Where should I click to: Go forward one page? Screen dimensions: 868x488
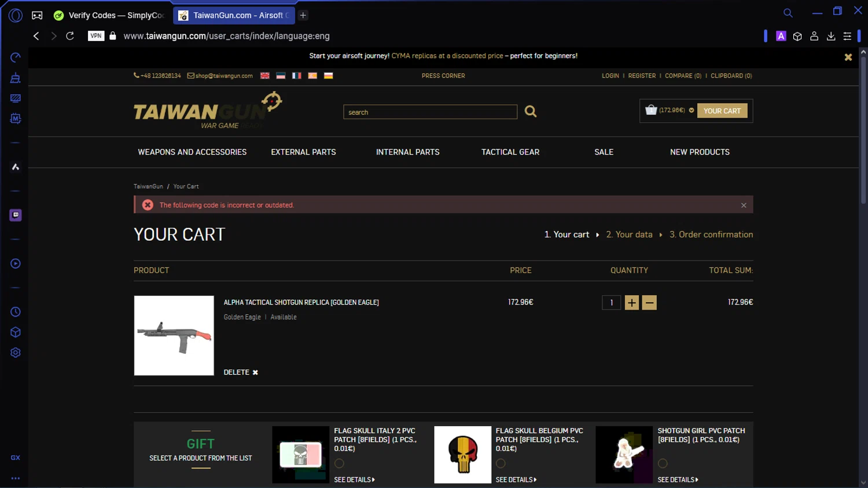click(53, 36)
